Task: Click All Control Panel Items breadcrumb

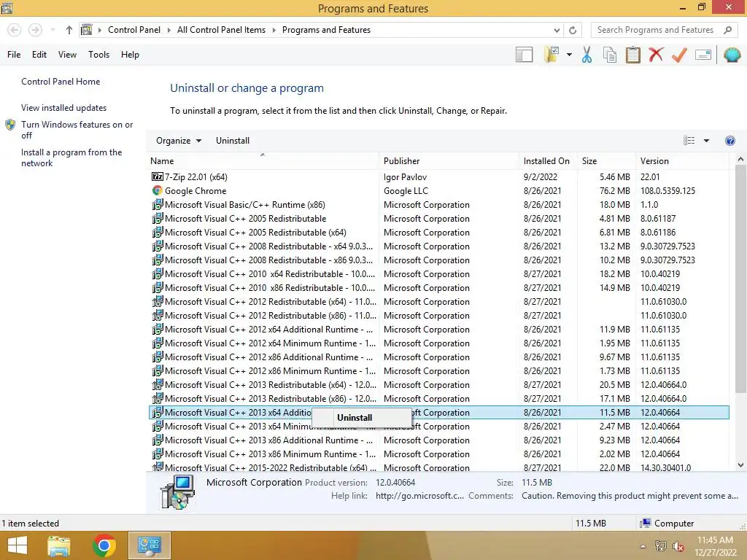Action: tap(221, 30)
